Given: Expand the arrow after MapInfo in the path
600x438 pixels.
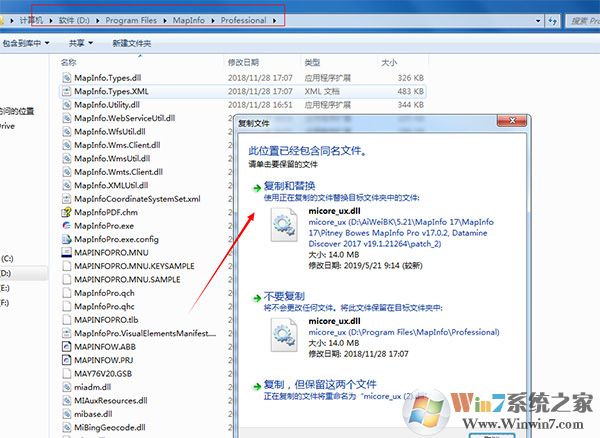Looking at the screenshot, I should 213,21.
